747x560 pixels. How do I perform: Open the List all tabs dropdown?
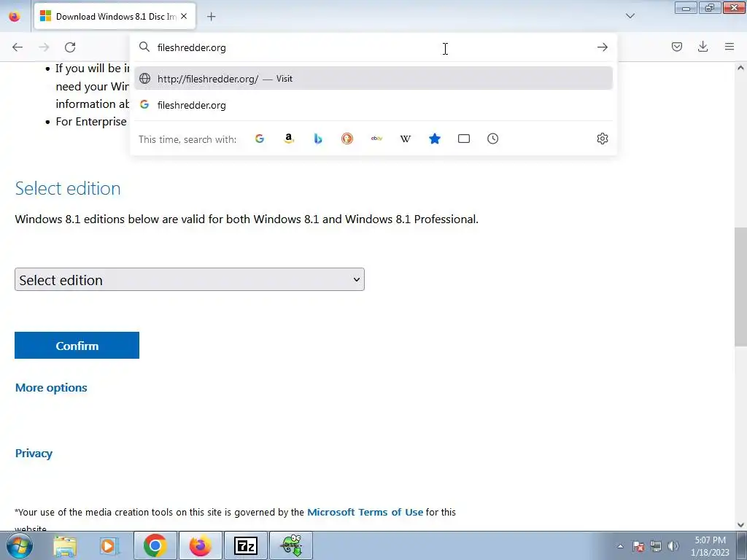coord(630,16)
